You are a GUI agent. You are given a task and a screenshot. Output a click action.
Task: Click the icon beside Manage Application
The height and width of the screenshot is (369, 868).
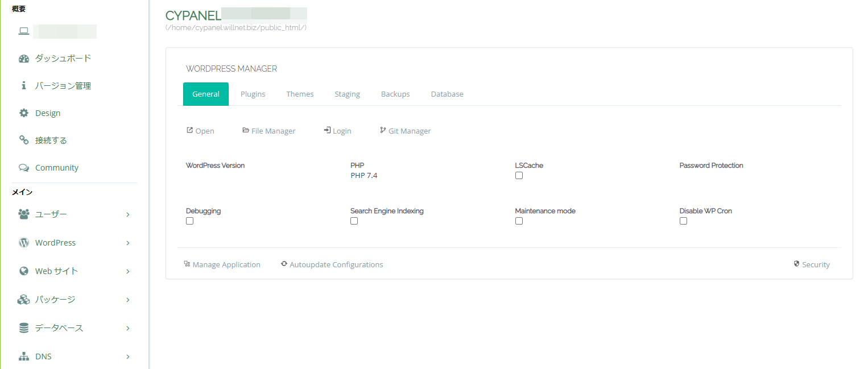(x=187, y=264)
